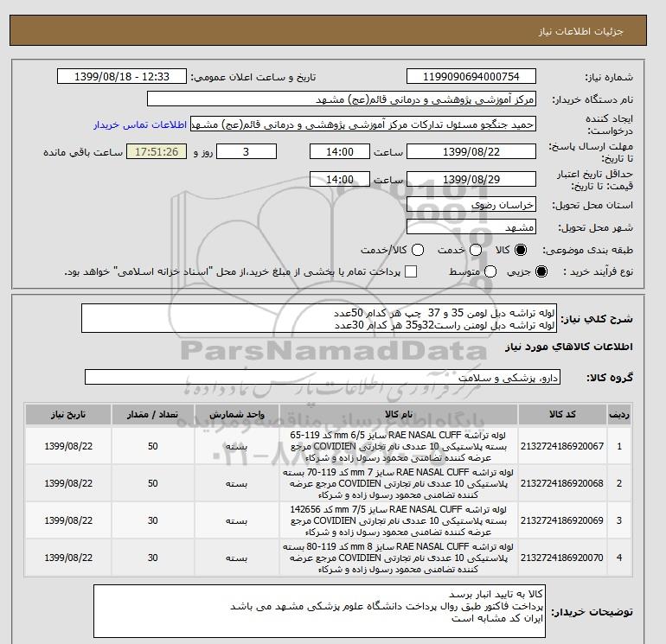Click the نام کالا column header
The image size is (666, 644).
coord(399,414)
